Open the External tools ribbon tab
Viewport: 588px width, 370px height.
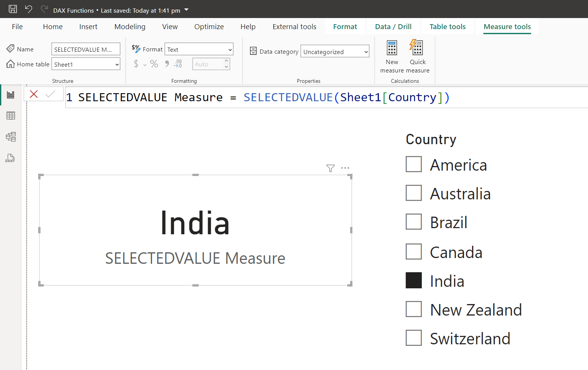tap(294, 26)
